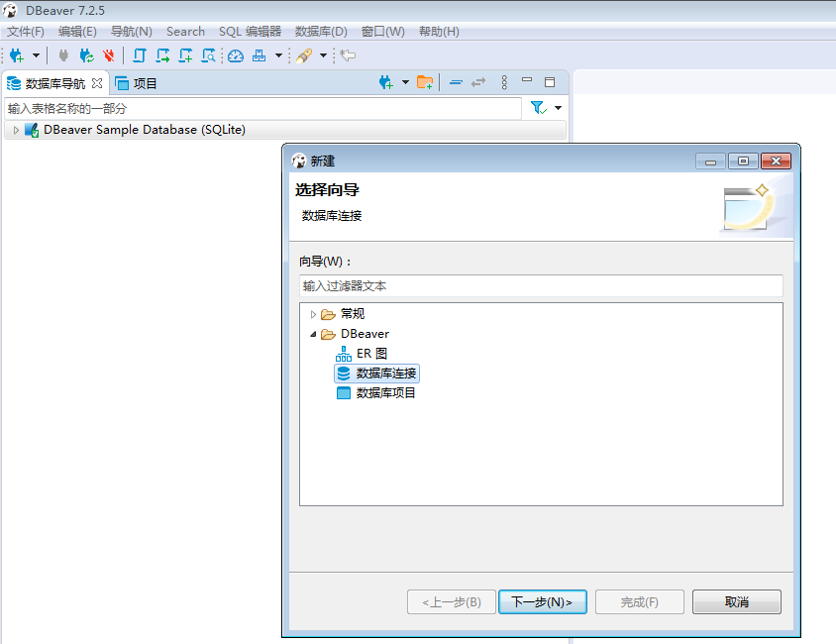The image size is (836, 644).
Task: Click the New SQL script icon with plus
Action: click(x=185, y=55)
